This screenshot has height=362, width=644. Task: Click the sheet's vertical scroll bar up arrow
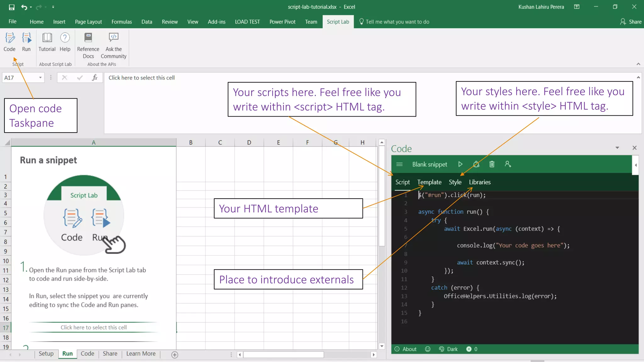[382, 142]
